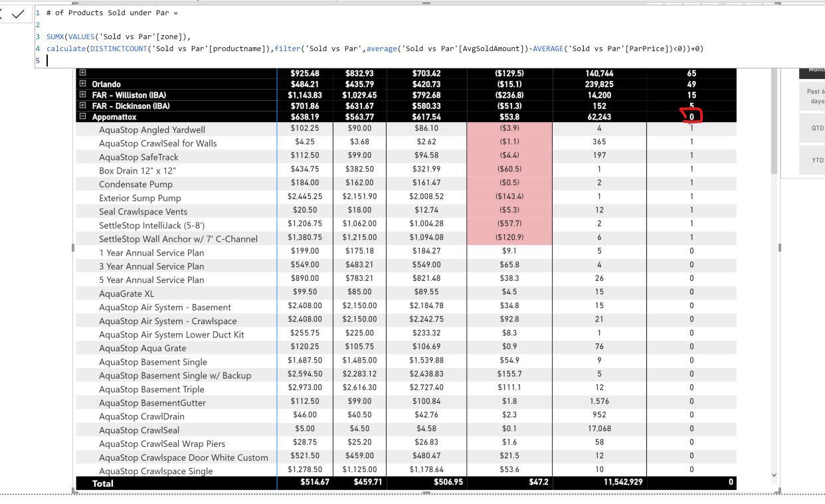Select the QTD slicer button
The image size is (825, 504).
[x=812, y=128]
